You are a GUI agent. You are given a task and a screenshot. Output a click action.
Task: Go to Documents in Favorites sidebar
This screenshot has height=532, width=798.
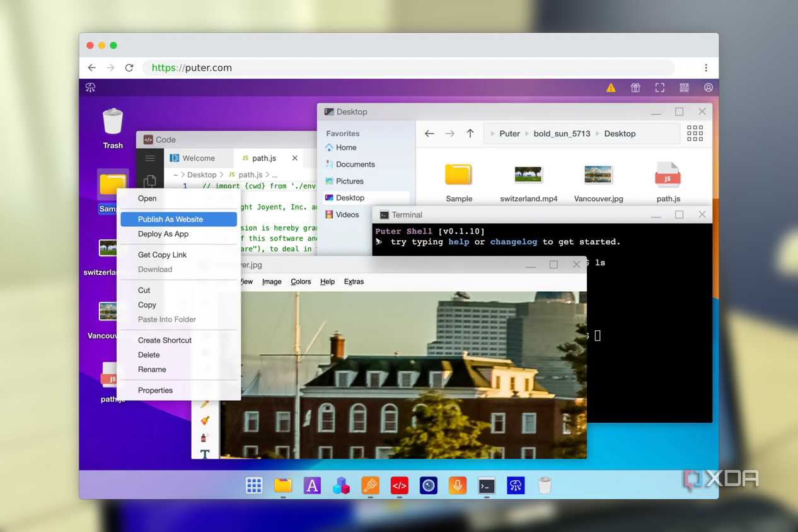click(x=355, y=165)
